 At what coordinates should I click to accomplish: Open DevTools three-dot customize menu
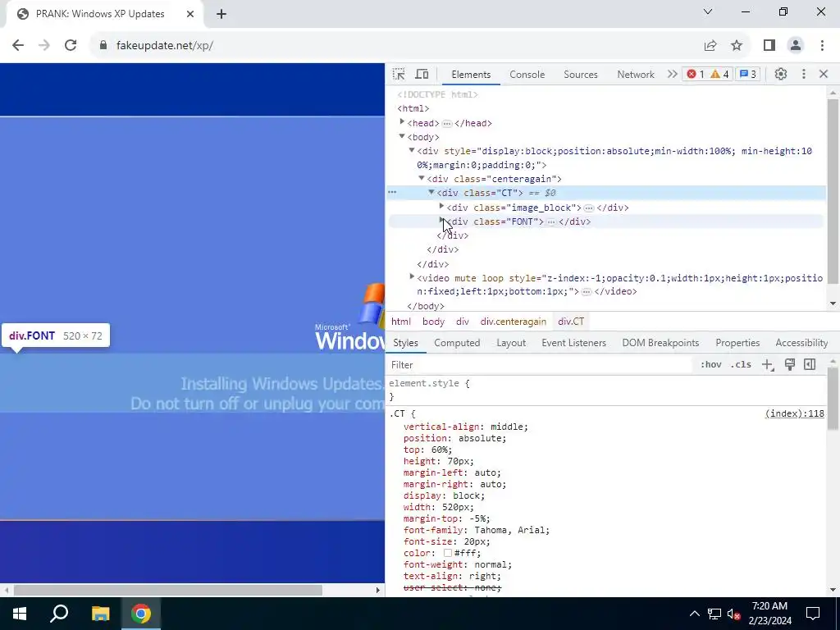point(804,74)
